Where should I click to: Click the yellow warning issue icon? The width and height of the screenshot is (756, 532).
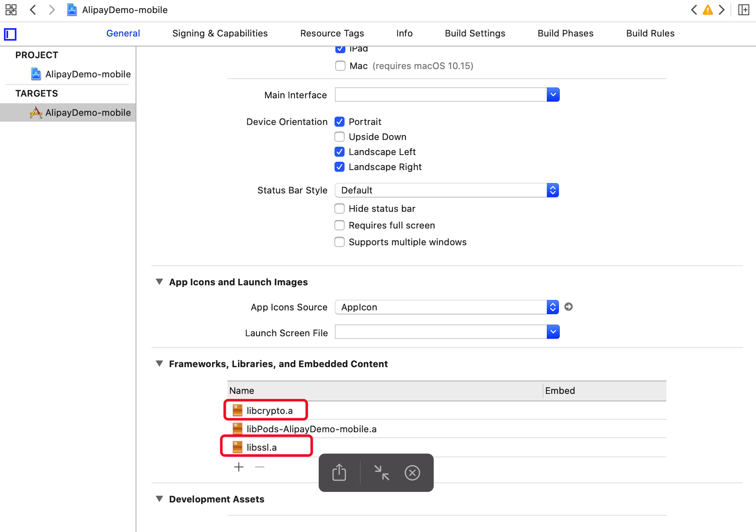(x=707, y=10)
